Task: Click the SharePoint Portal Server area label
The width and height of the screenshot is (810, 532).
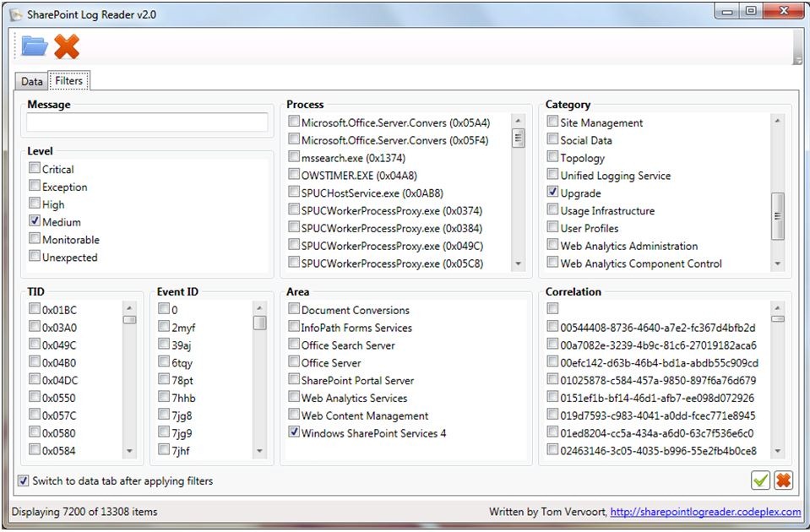Action: [357, 380]
